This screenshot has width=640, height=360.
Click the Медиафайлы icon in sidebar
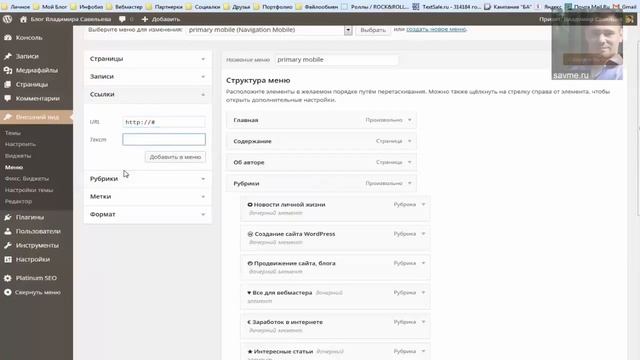[x=8, y=70]
